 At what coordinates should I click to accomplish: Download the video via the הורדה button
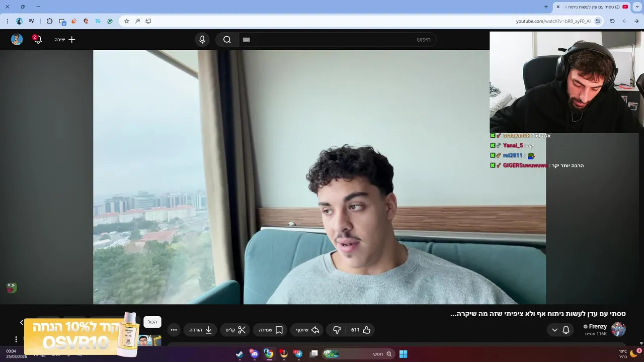201,330
